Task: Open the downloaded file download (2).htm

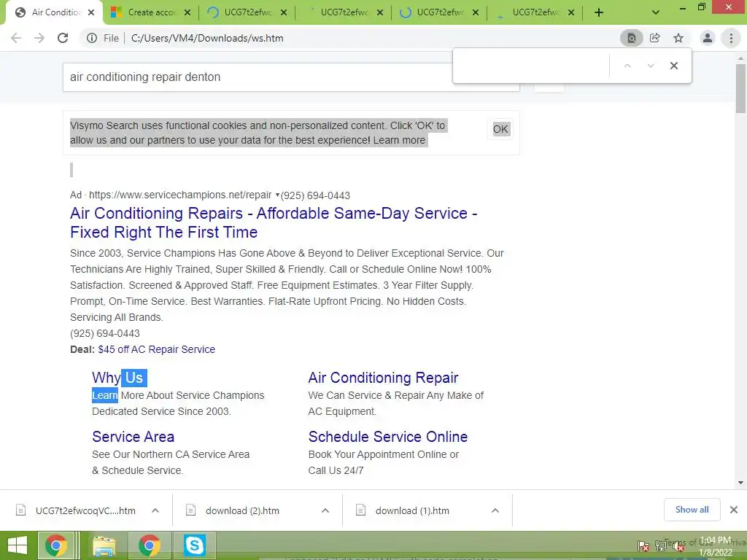Action: click(x=242, y=510)
